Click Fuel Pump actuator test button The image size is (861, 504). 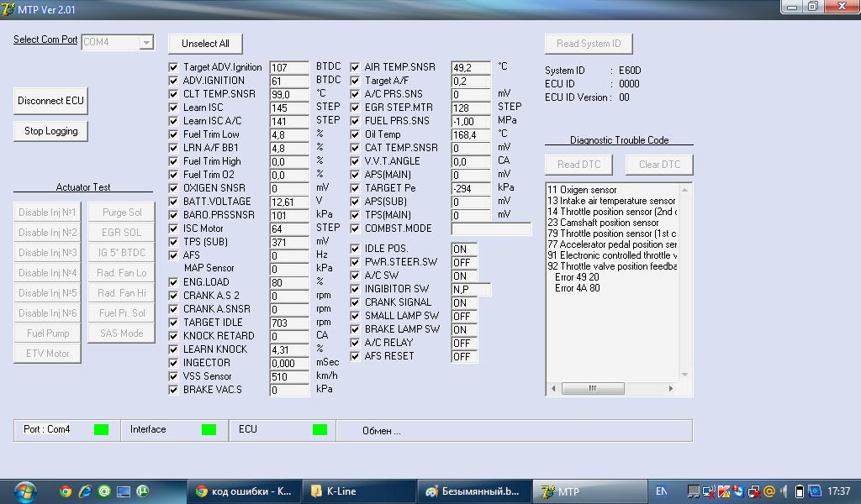point(48,333)
